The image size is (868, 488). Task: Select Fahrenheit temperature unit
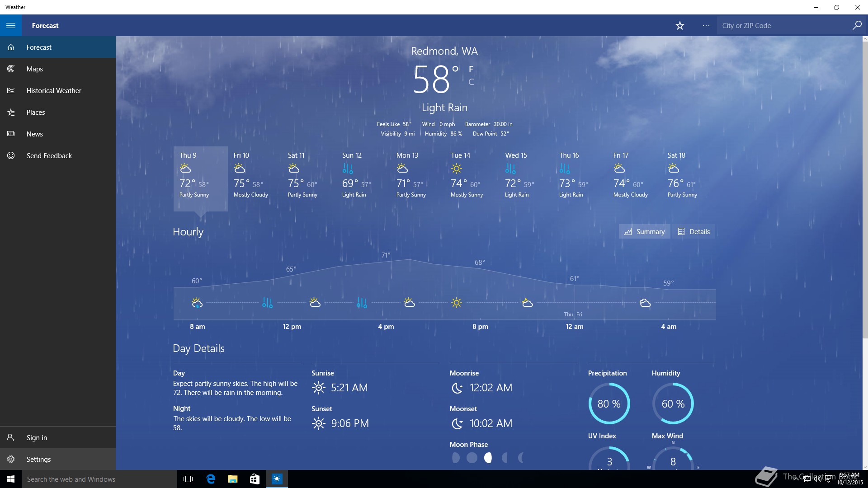click(x=471, y=69)
